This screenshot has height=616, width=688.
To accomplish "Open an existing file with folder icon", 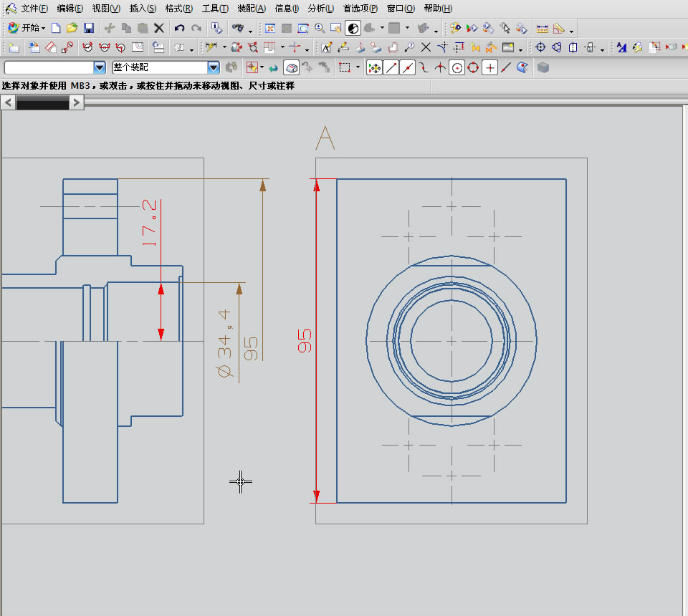I will coord(72,29).
